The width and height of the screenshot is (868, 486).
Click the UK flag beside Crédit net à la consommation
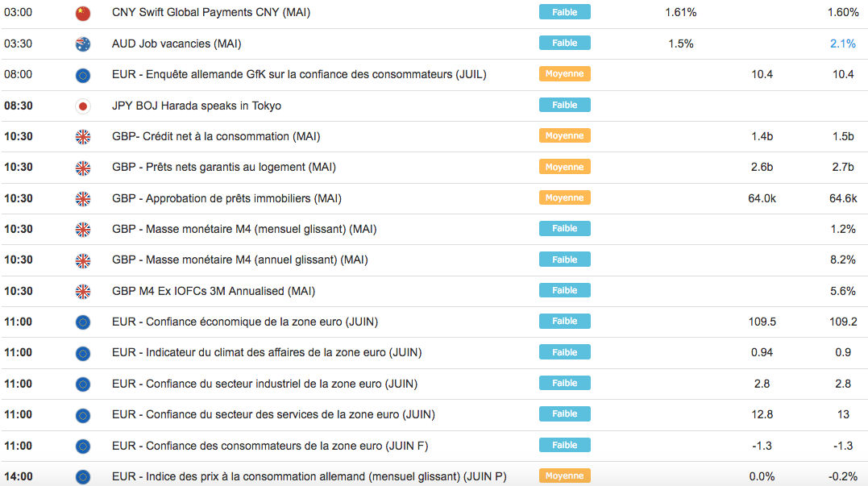pos(82,137)
